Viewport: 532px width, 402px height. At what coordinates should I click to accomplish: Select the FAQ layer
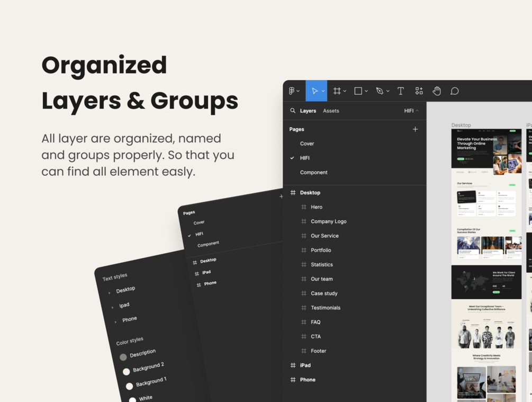click(x=315, y=322)
